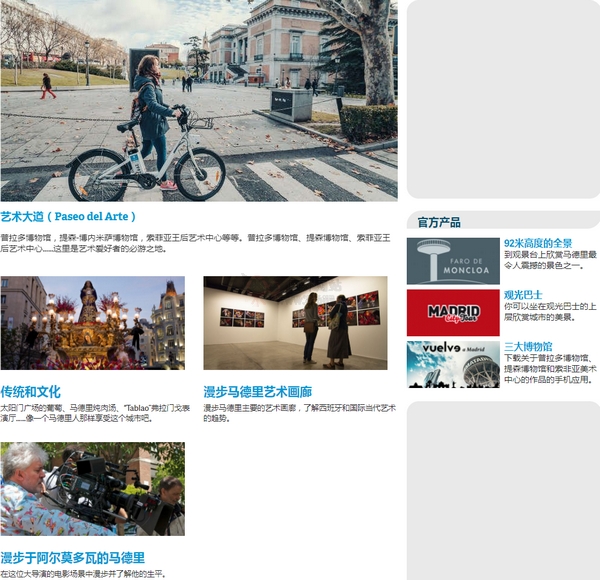The width and height of the screenshot is (600, 580).
Task: Open the art gallery visitors thumbnail
Action: (295, 323)
